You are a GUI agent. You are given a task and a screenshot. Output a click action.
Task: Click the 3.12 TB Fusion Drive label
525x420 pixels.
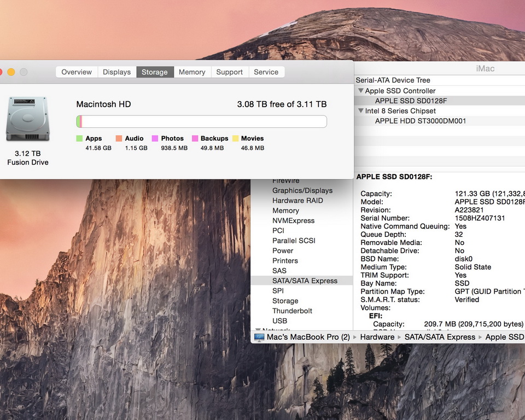(x=28, y=158)
